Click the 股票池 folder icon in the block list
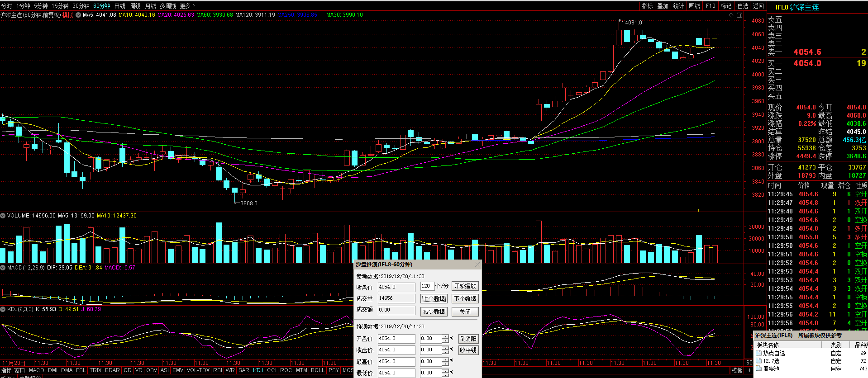Screen dimensions: 868x378 point(759,369)
